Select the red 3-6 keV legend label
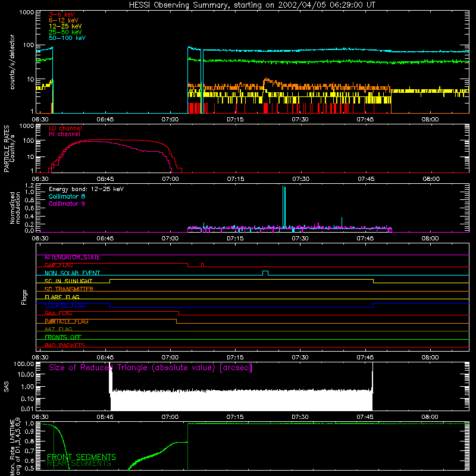Image resolution: width=476 pixels, height=476 pixels. click(62, 14)
